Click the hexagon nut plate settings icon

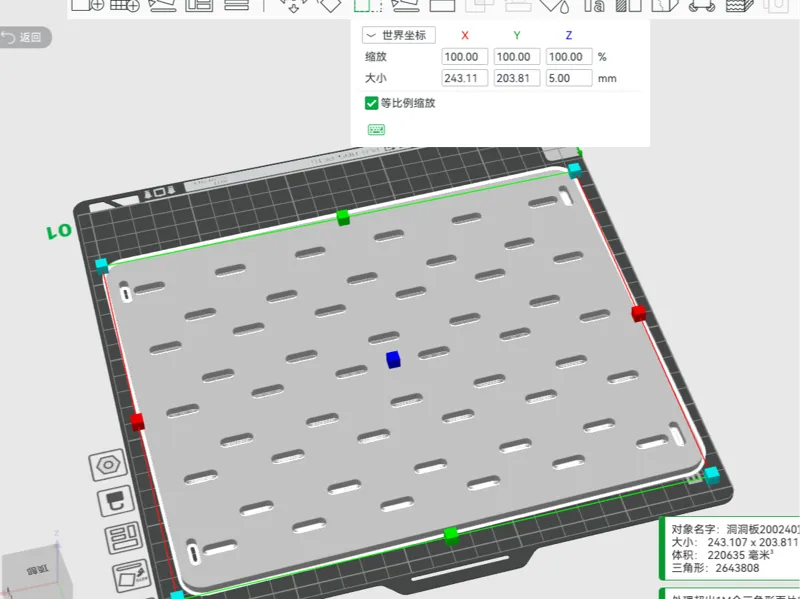pos(108,465)
